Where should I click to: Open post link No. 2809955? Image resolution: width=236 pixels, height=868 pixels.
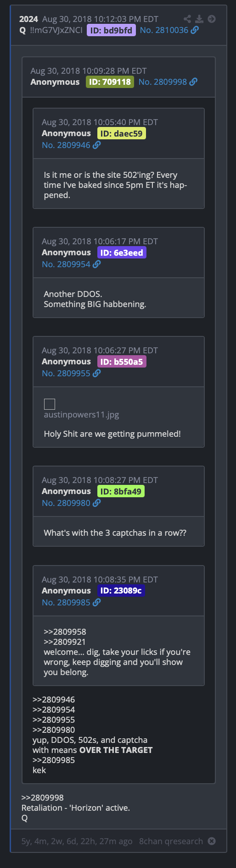66,373
